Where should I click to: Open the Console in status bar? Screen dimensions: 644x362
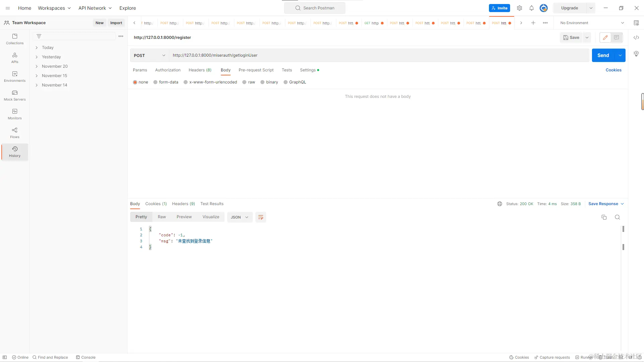pos(86,357)
